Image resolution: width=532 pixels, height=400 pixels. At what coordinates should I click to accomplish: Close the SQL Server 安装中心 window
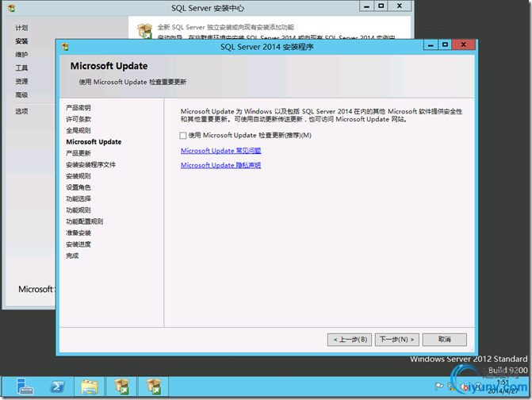(400, 6)
